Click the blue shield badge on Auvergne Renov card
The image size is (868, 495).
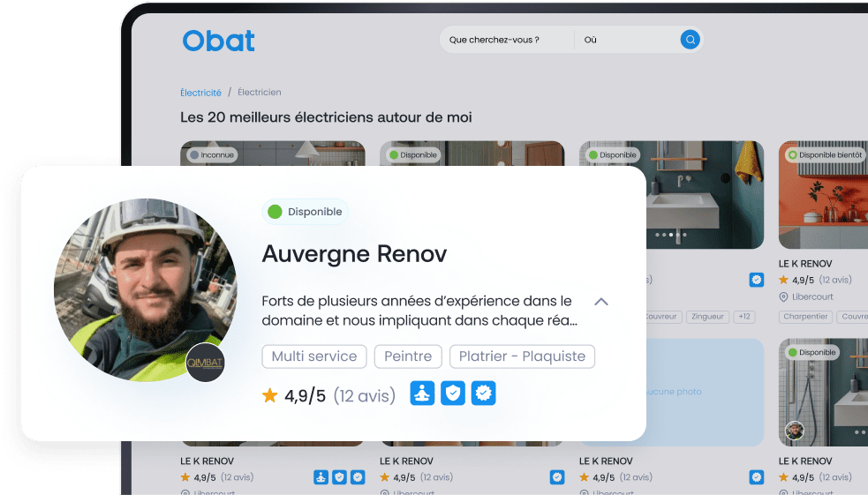click(x=453, y=394)
